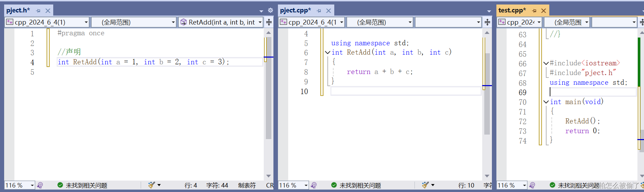Click the #pragma once line in pject.h
Screen dimensions: 644x192
click(81, 33)
